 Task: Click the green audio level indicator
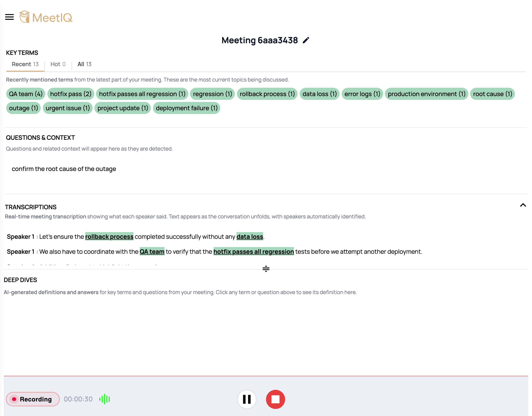105,399
